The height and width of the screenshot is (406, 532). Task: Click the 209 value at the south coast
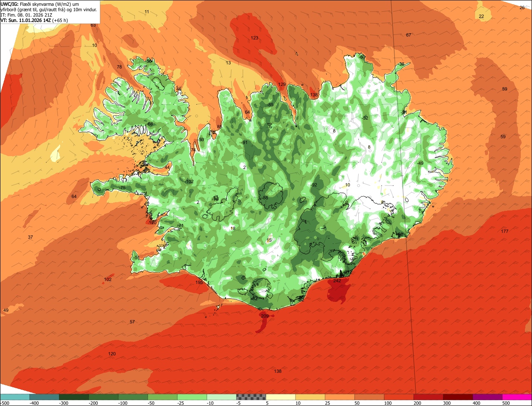coord(265,316)
